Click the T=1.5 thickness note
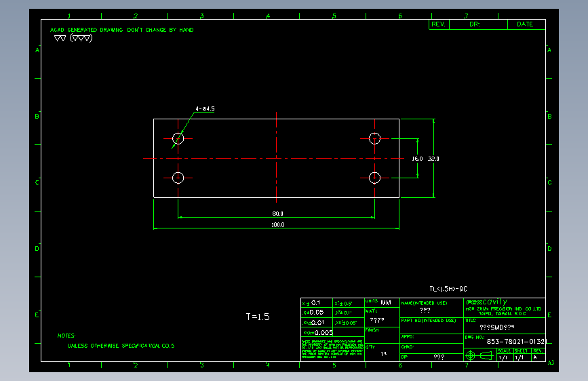Screen dimensions: 588x381 (x=258, y=317)
